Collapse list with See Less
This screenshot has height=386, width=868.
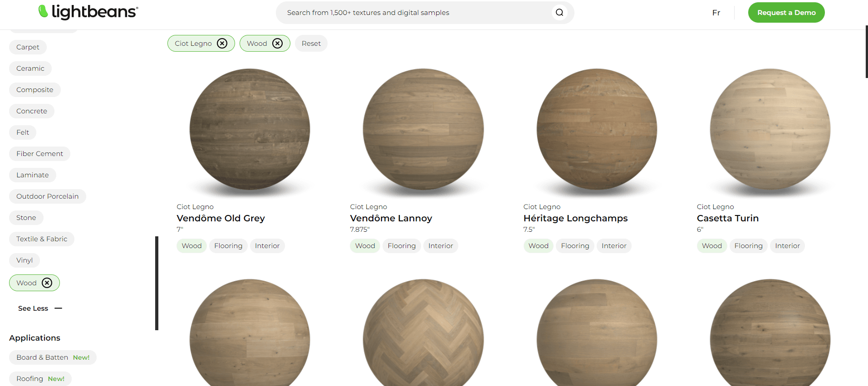[40, 308]
